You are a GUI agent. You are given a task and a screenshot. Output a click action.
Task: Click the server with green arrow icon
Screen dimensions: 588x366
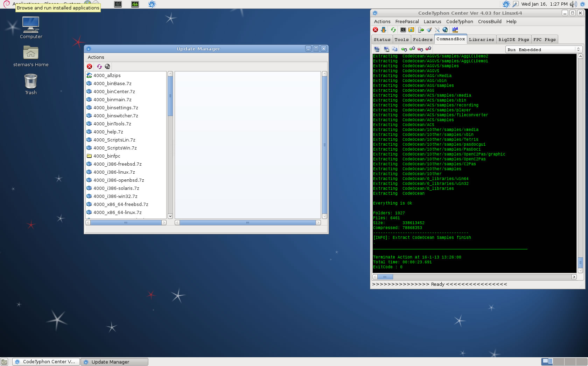pyautogui.click(x=421, y=30)
